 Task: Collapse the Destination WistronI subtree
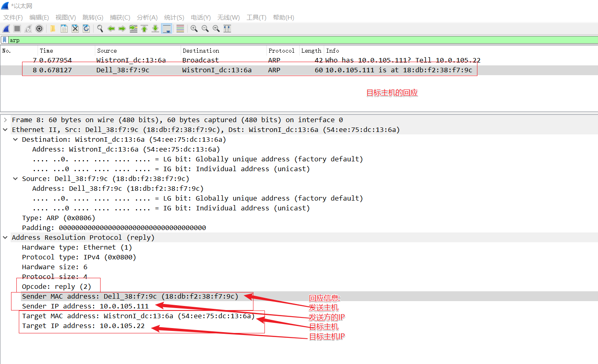click(x=16, y=139)
